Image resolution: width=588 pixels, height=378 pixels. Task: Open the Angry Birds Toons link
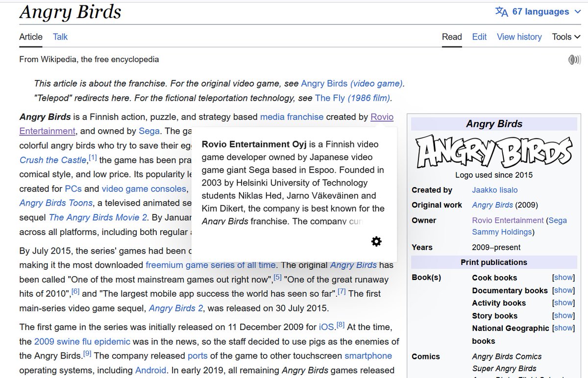(x=56, y=203)
